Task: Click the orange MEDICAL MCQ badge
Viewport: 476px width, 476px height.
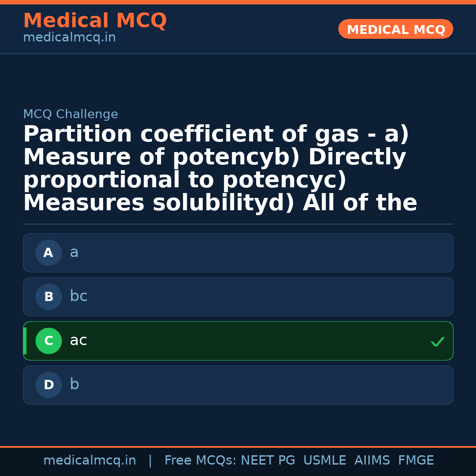Action: coord(395,29)
